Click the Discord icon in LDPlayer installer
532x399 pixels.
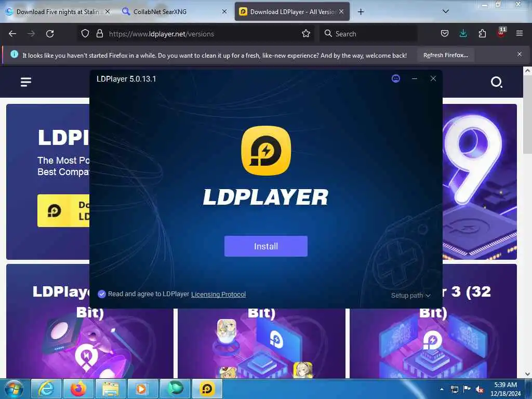pos(395,79)
